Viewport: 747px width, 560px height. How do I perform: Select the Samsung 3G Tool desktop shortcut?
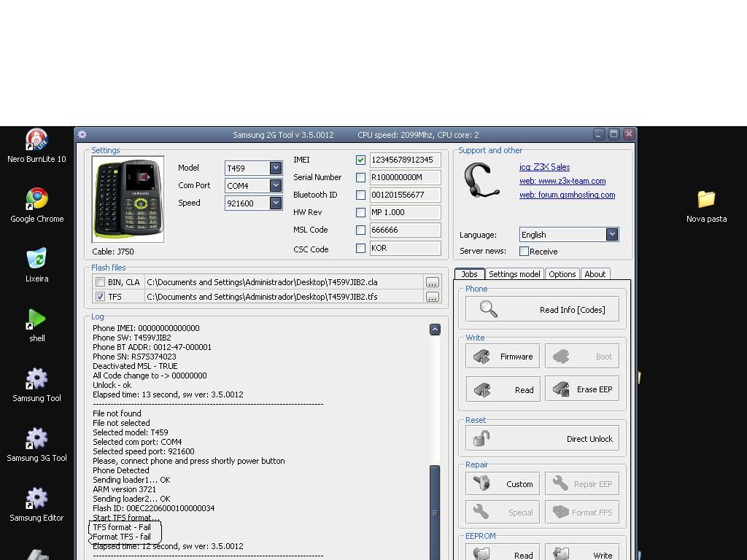coord(36,446)
